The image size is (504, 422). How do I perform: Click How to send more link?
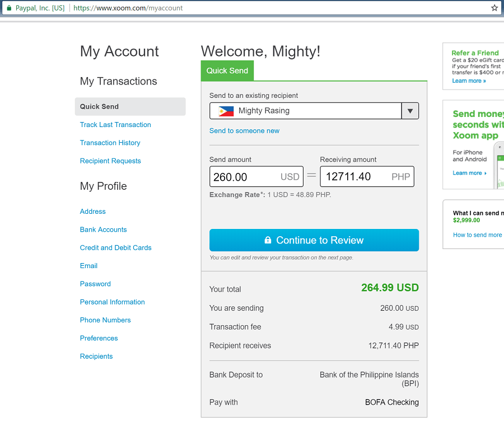[x=477, y=235]
